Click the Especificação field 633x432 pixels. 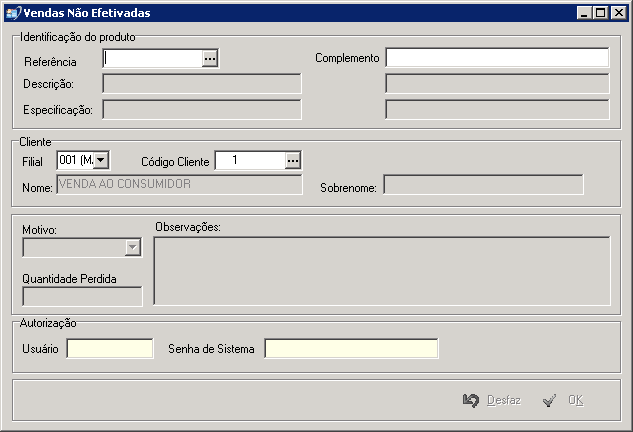tap(202, 109)
